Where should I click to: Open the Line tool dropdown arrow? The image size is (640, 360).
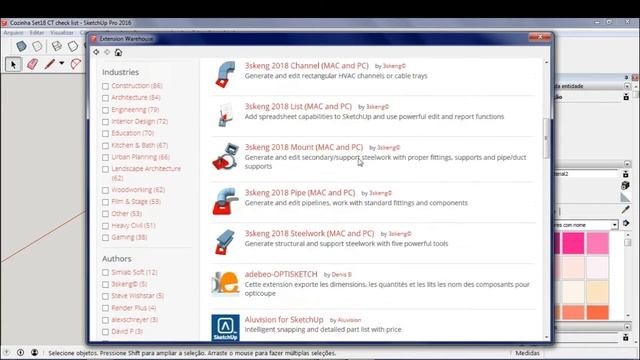62,63
